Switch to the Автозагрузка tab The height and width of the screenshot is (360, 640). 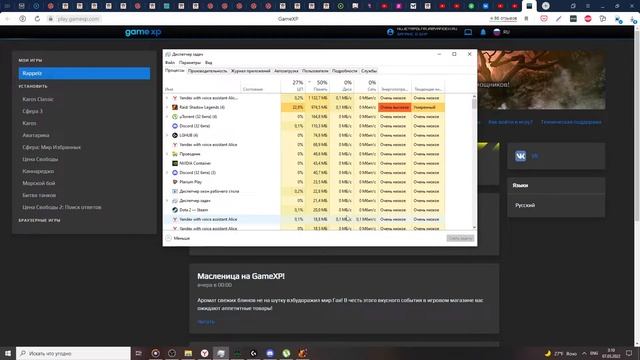(x=286, y=71)
